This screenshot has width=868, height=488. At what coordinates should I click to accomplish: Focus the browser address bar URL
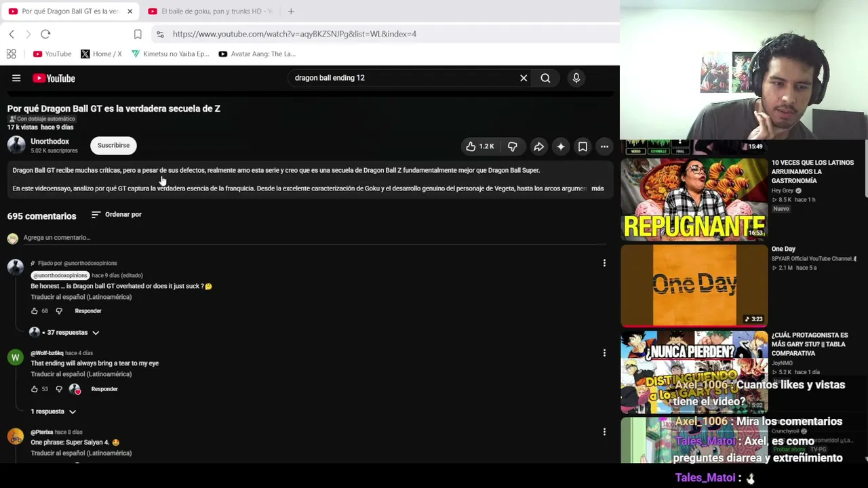[x=294, y=34]
